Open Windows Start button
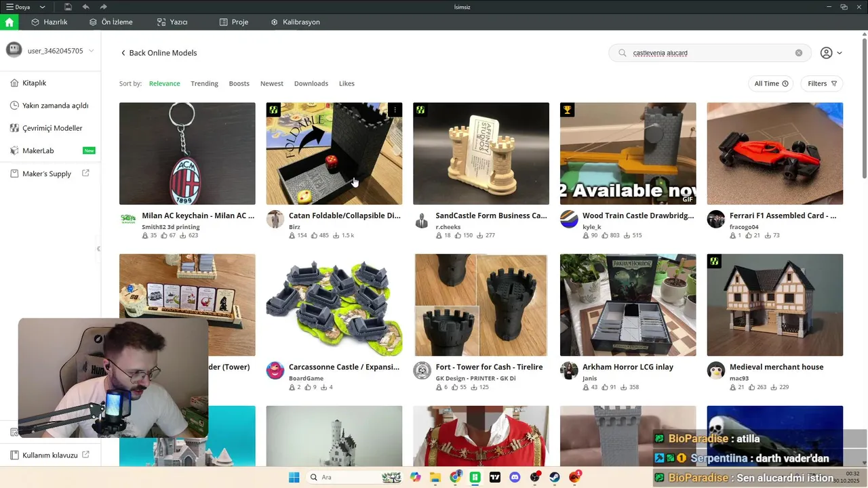868x488 pixels. click(294, 477)
